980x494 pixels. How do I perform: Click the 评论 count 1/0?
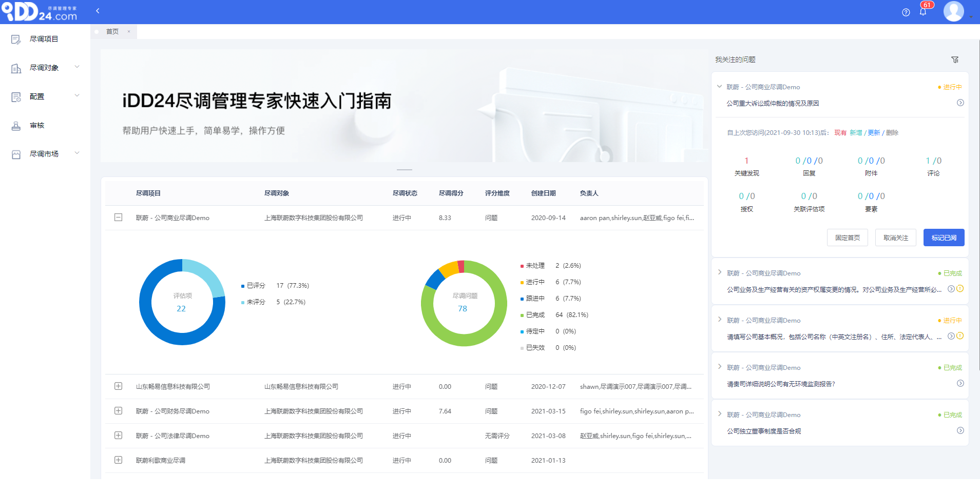click(x=933, y=161)
